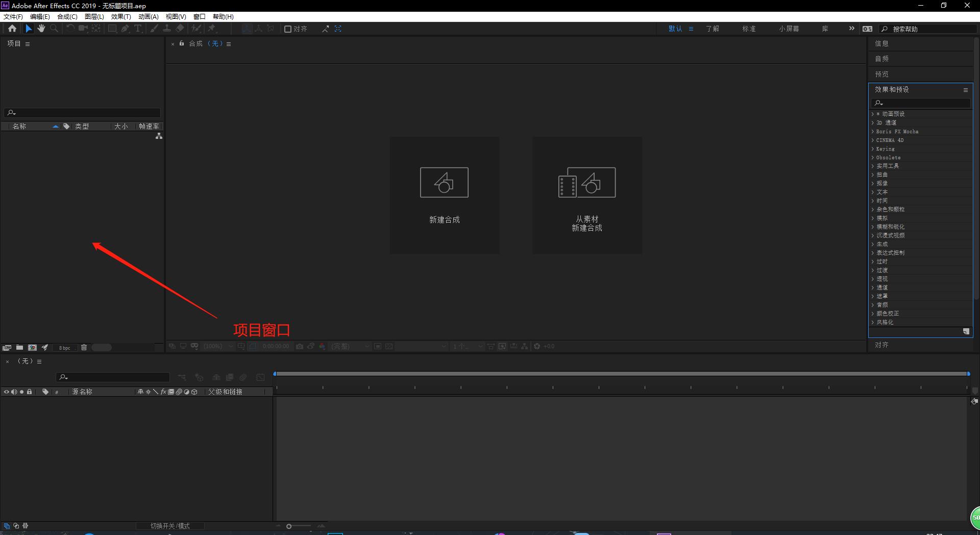Toggle the In/Out/Duration pane icon at timeline bottom
Image resolution: width=980 pixels, height=535 pixels.
(26, 526)
